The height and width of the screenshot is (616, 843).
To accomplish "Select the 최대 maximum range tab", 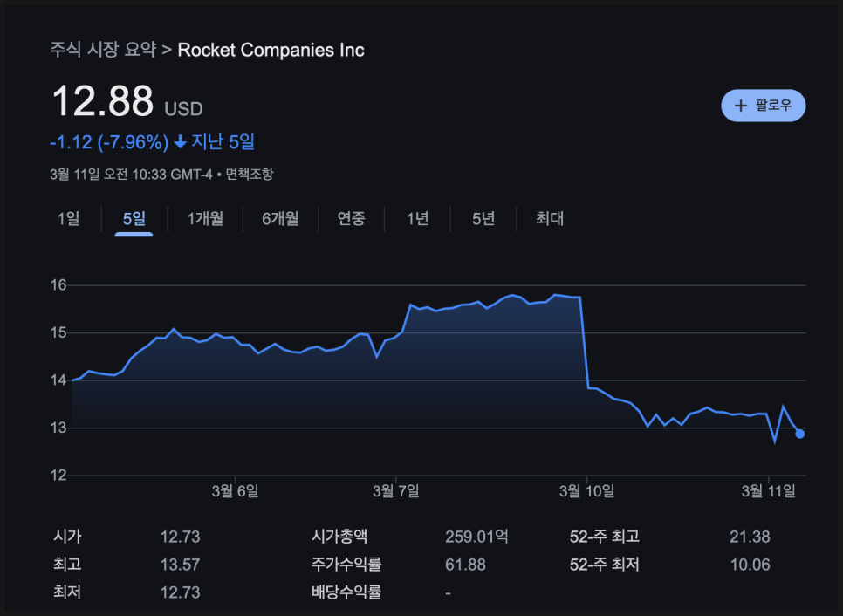I will point(550,219).
